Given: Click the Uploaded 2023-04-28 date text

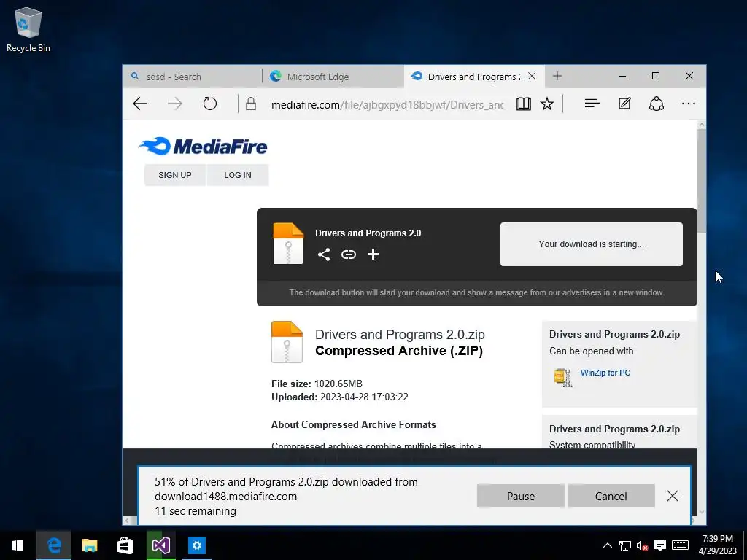Looking at the screenshot, I should (x=340, y=397).
